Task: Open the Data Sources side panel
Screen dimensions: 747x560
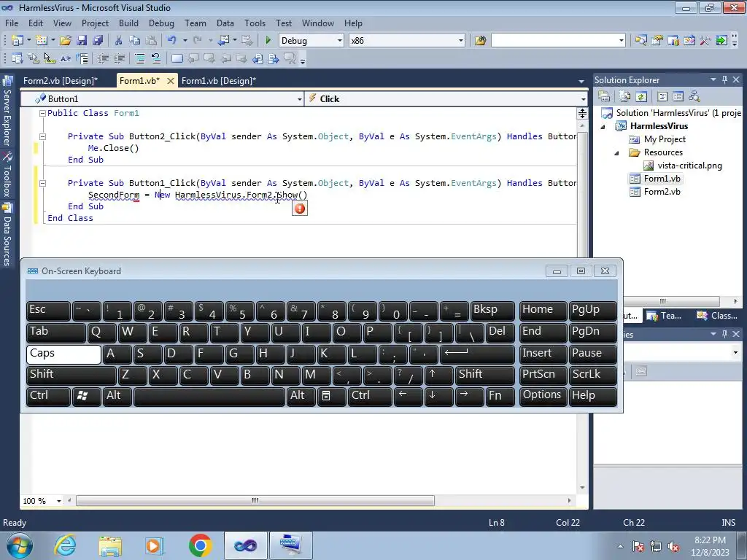Action: [x=7, y=235]
